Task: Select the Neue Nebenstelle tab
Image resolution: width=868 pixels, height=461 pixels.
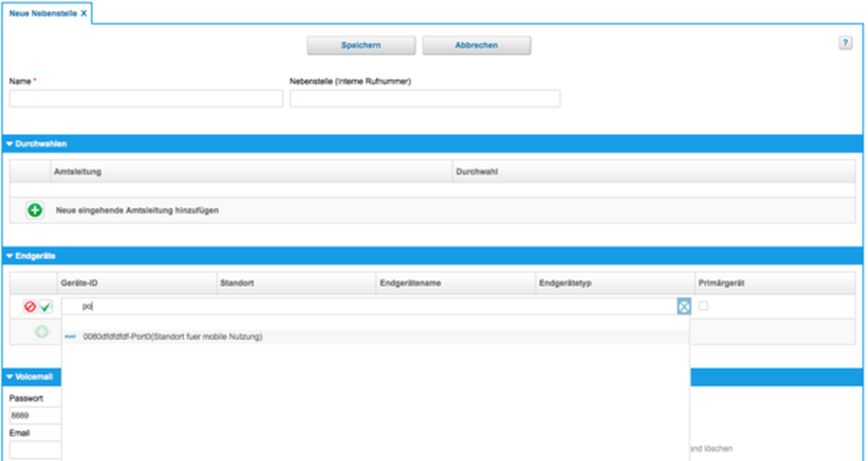Action: 43,13
